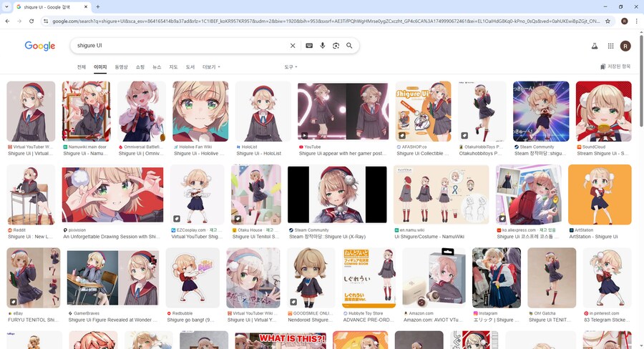Screen dimensions: 644x349
Task: Open the 'WHAT IS THIS?!' video thumbnail
Action: point(280,340)
